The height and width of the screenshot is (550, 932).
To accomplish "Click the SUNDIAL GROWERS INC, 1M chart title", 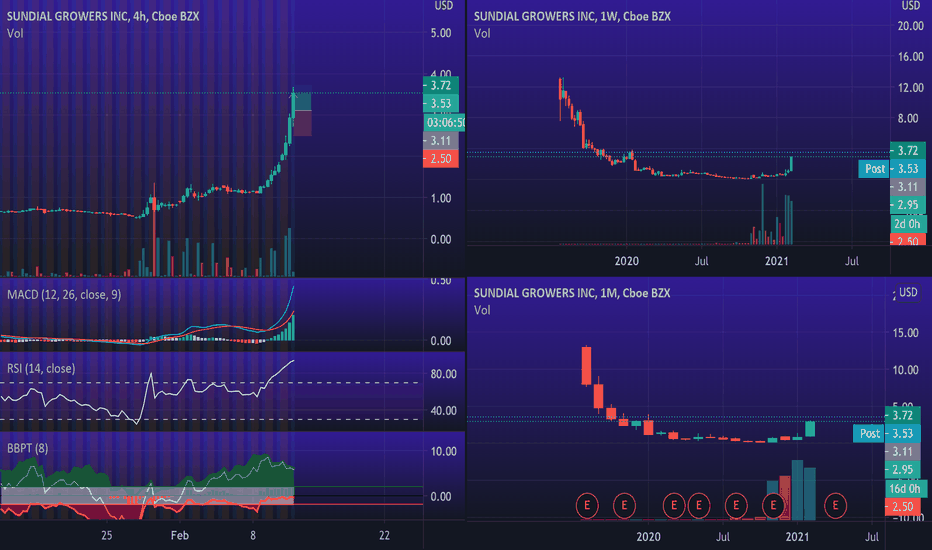I will (572, 293).
